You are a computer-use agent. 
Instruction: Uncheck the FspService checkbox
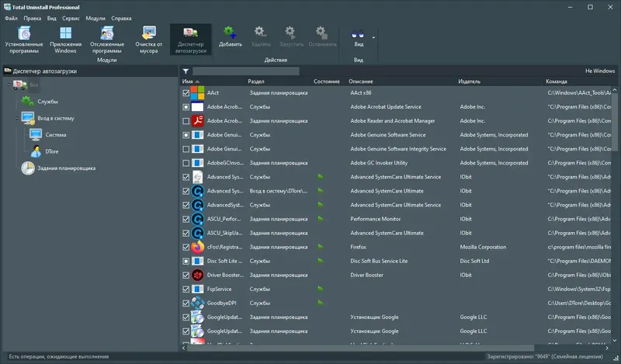coord(186,289)
